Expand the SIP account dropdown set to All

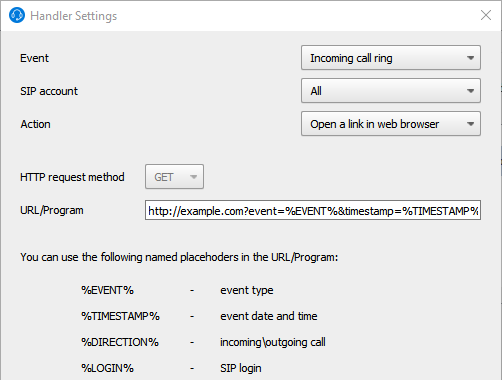[391, 91]
